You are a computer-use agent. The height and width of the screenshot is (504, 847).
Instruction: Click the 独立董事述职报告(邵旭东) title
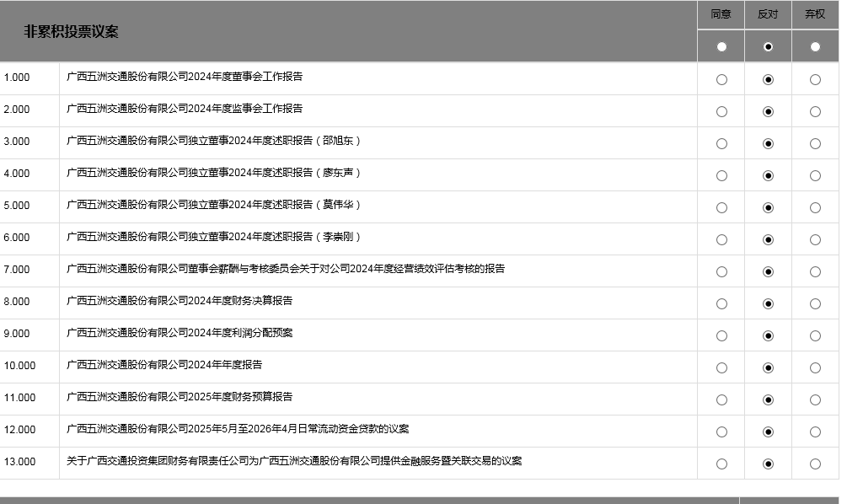point(213,141)
